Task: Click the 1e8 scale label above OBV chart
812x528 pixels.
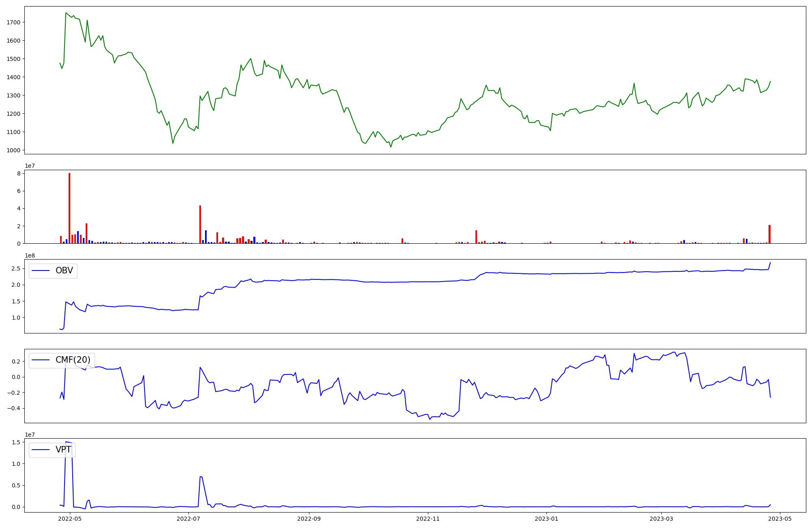Action: [30, 255]
